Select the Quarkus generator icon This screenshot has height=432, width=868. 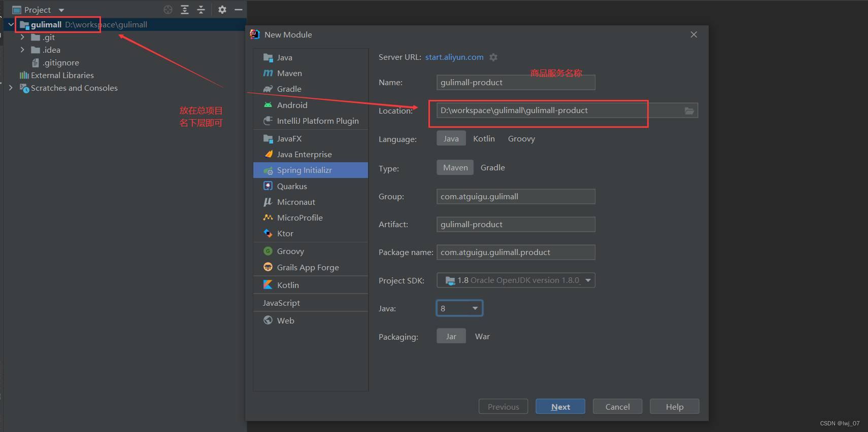point(268,186)
